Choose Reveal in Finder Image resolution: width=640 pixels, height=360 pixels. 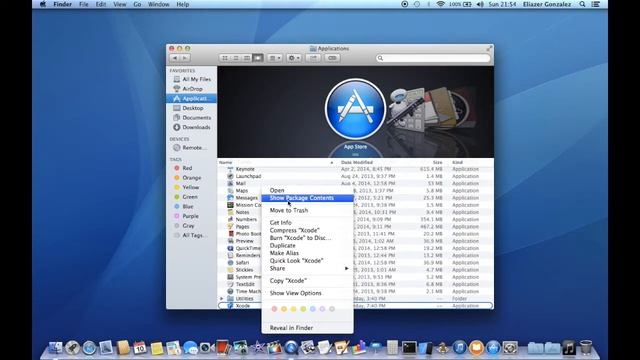tap(307, 328)
